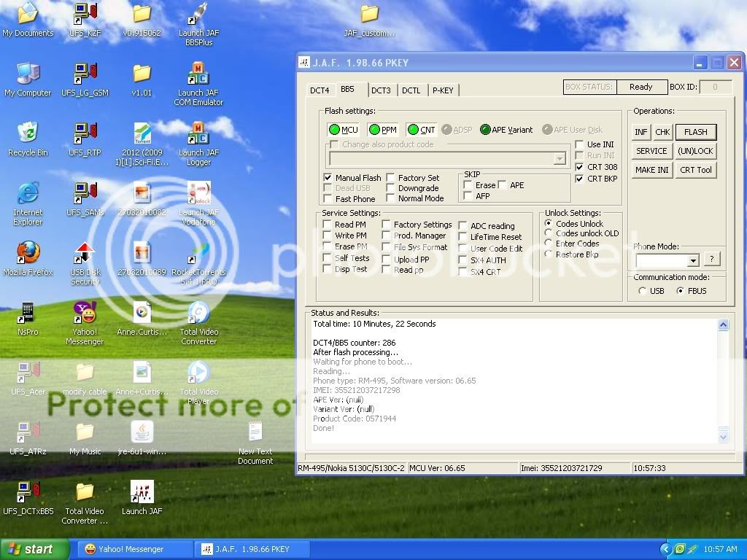Screen dimensions: 747x560
Task: Click the SERVICE button
Action: [x=651, y=151]
